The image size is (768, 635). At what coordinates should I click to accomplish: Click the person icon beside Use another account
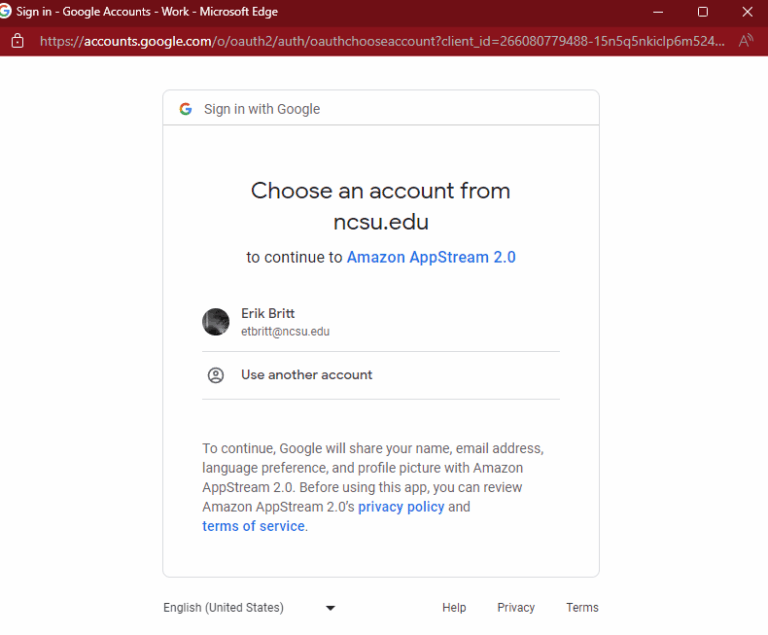pyautogui.click(x=216, y=375)
